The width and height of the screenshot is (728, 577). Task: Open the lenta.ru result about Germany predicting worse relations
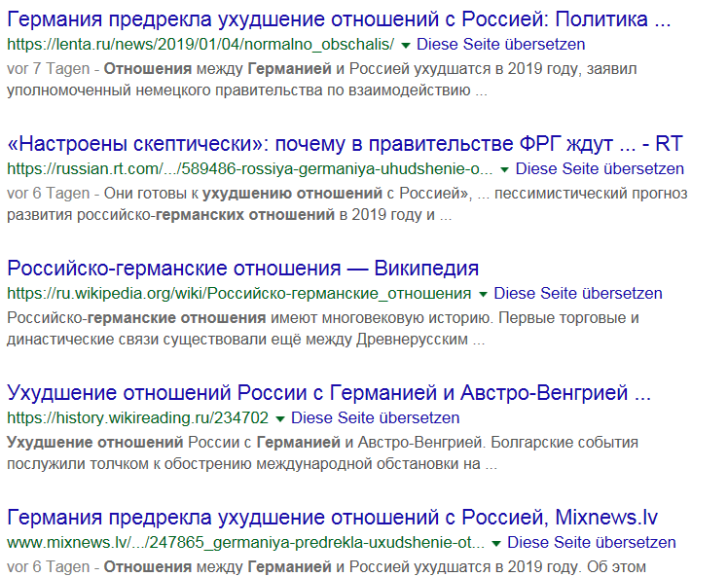(x=339, y=18)
